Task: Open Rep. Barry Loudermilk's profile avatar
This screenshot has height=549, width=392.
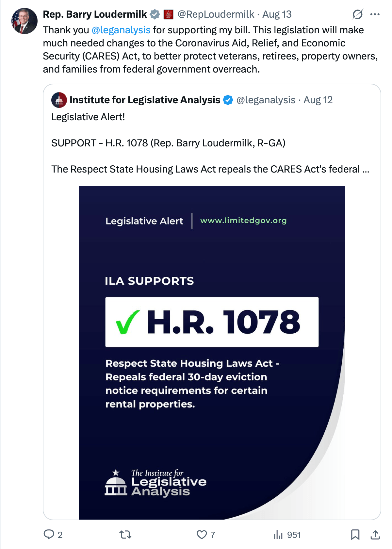Action: [24, 21]
